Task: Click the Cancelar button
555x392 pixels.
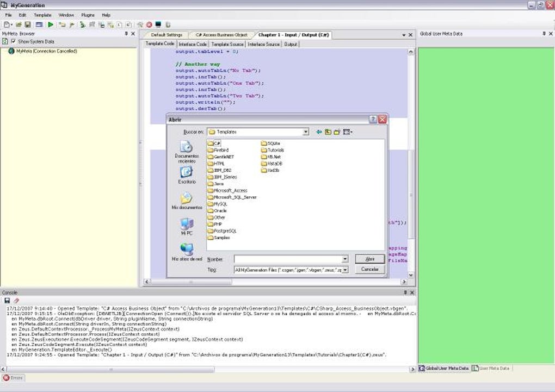Action: pyautogui.click(x=370, y=269)
